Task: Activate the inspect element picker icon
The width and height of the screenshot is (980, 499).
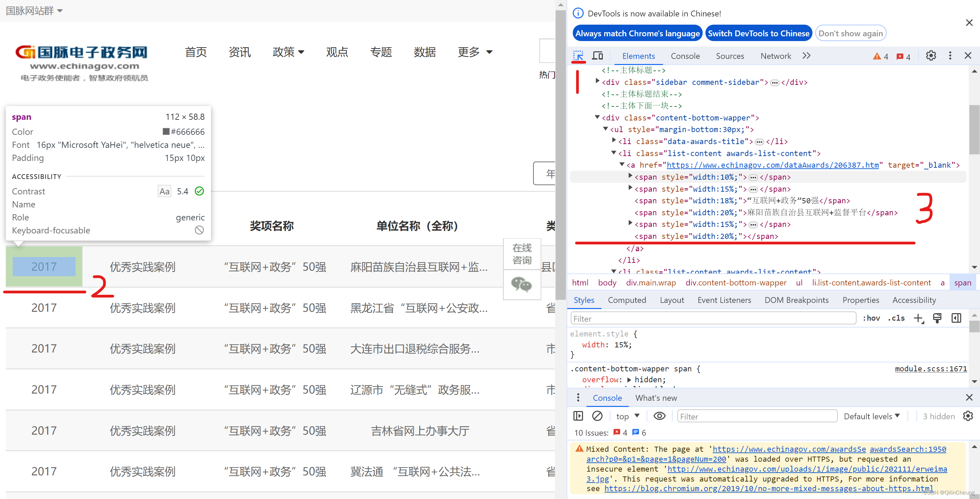Action: click(578, 56)
